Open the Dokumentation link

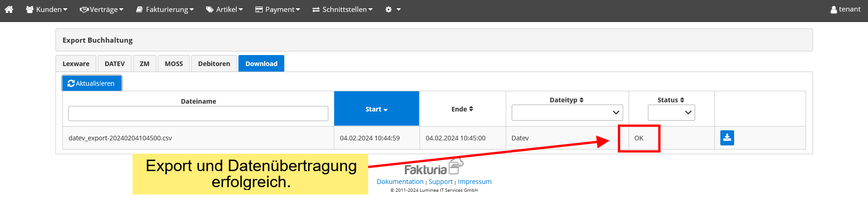click(400, 182)
